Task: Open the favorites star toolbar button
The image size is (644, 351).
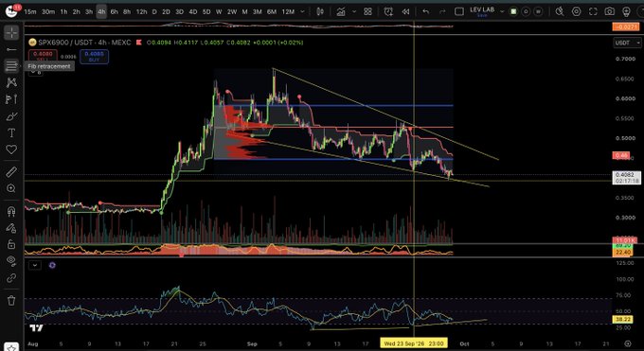Action: pyautogui.click(x=11, y=348)
